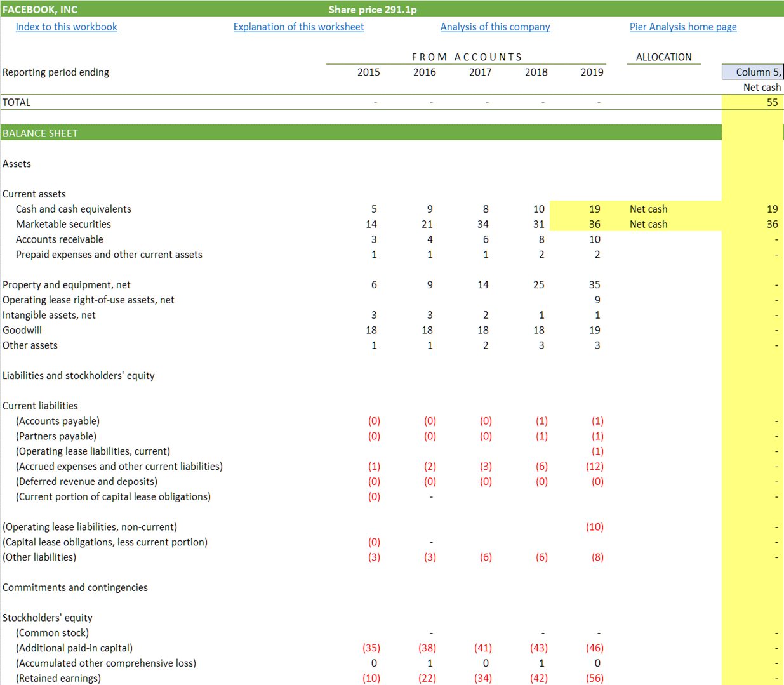
Task: Select 2019 Other liabilities value (8)
Action: [597, 557]
